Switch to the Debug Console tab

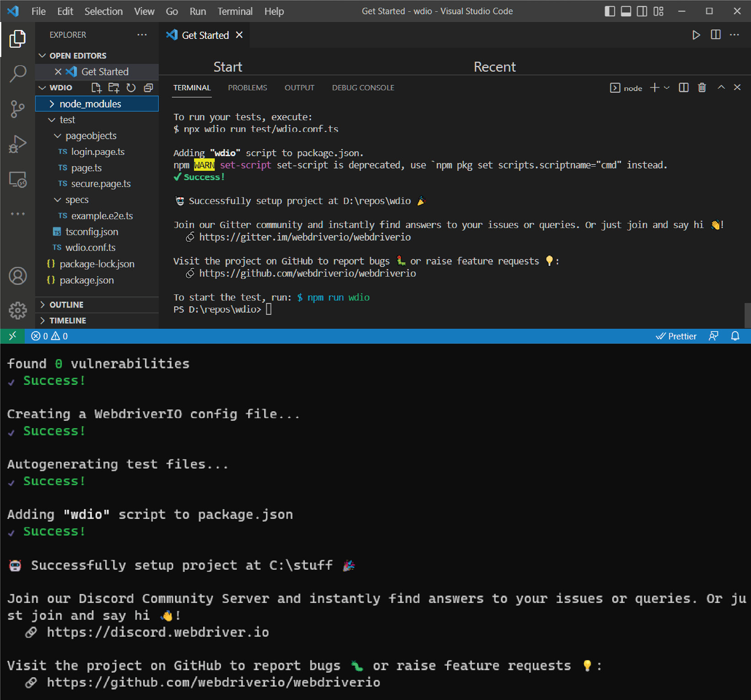pyautogui.click(x=363, y=88)
